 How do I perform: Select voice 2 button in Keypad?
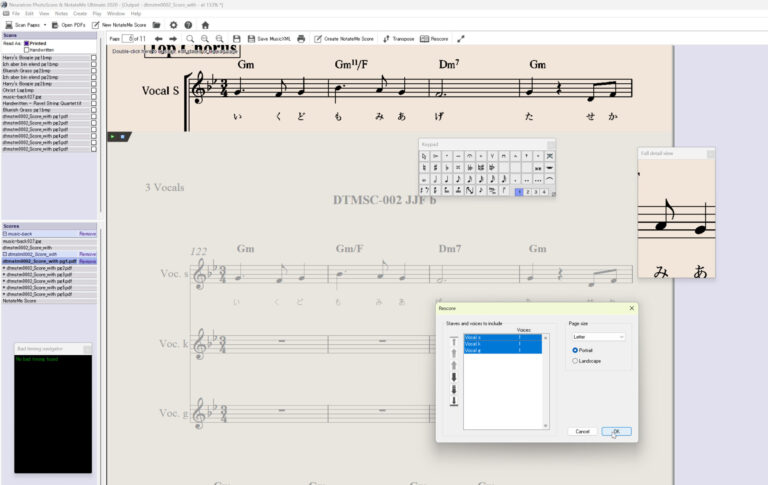528,192
